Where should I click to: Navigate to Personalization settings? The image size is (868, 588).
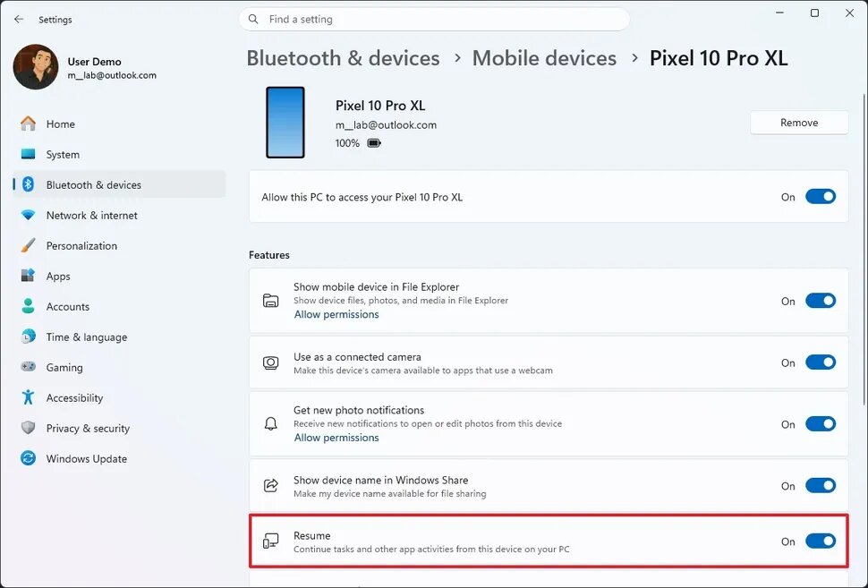click(x=119, y=245)
